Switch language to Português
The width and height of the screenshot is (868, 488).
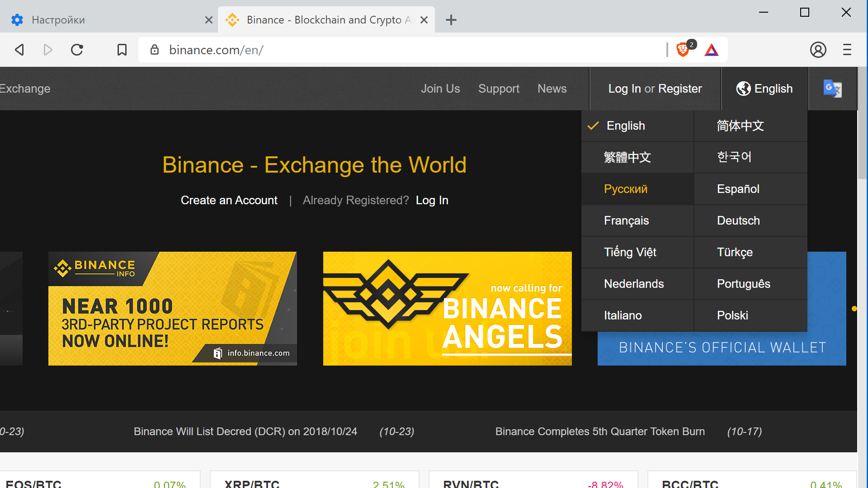(750, 284)
